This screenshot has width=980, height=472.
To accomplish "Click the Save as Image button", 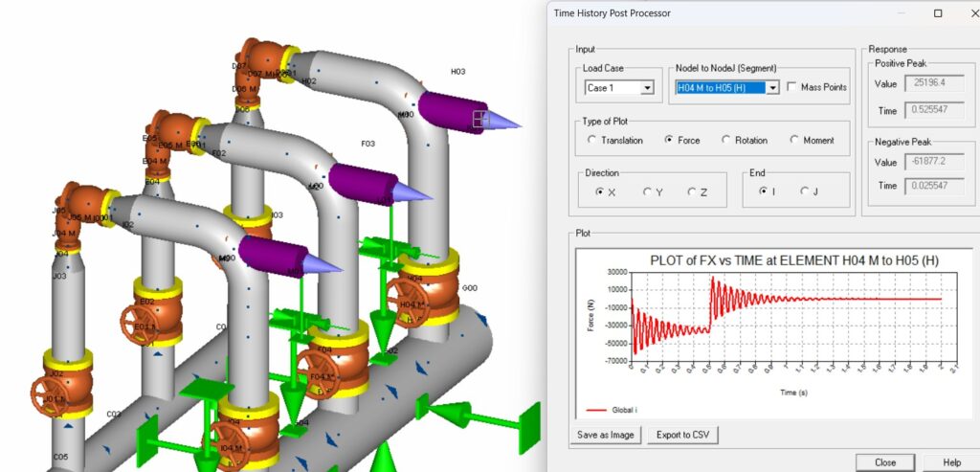I will [x=606, y=435].
